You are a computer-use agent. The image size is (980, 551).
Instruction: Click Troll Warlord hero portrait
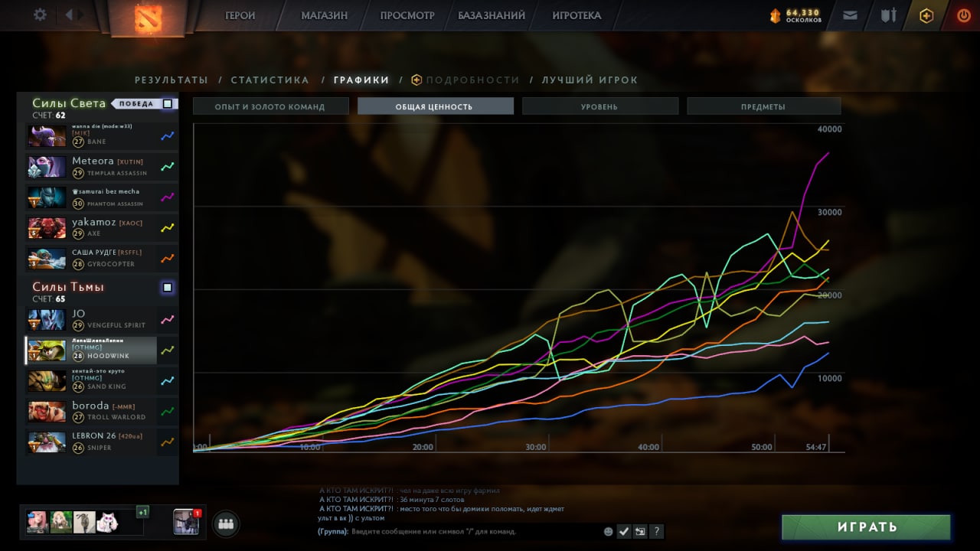[47, 412]
